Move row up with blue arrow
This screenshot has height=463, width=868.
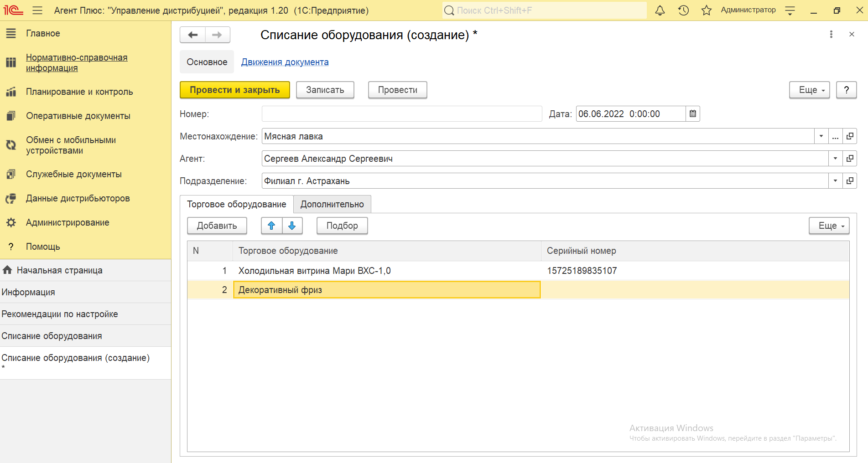271,226
